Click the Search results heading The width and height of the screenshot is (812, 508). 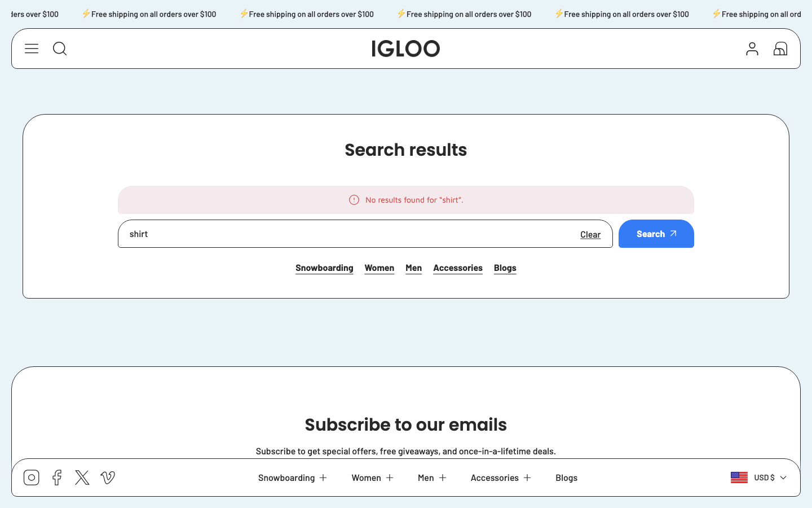(x=406, y=150)
